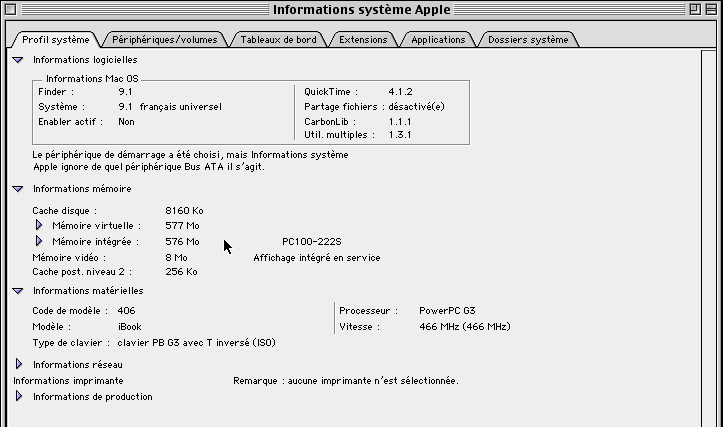Click the Mémoire vidéo 8 Mo value
Image resolution: width=723 pixels, height=427 pixels.
pos(176,258)
